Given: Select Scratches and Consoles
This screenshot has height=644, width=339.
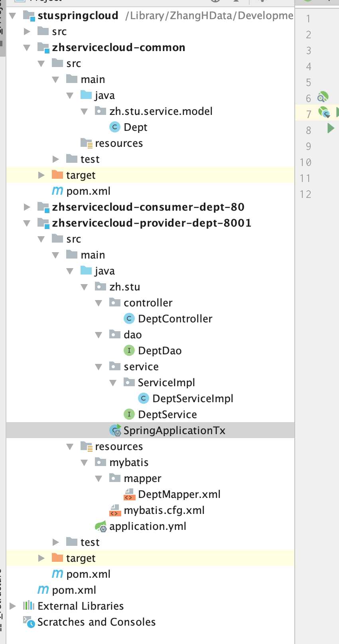Looking at the screenshot, I should 96,622.
